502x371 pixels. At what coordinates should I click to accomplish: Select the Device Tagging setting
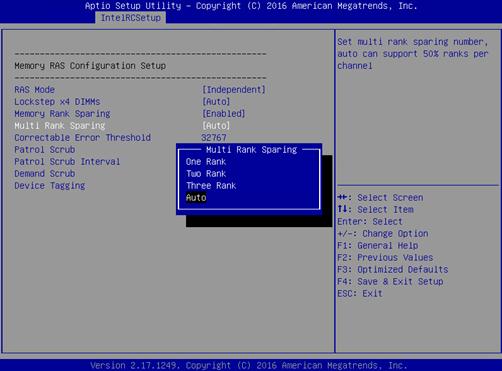click(x=49, y=186)
